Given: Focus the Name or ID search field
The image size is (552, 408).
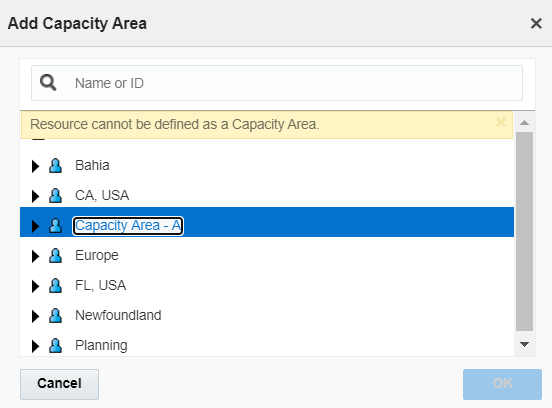Looking at the screenshot, I should click(277, 83).
